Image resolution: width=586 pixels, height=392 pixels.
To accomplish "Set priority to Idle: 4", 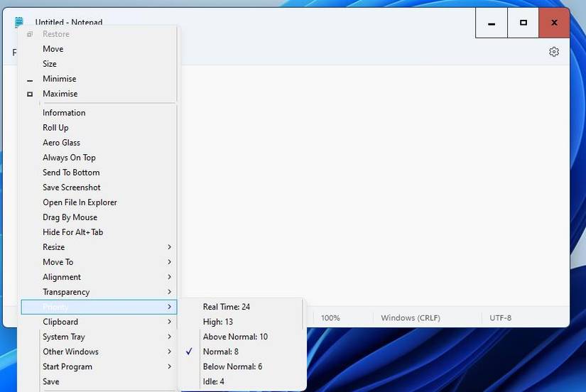I will [x=242, y=382].
